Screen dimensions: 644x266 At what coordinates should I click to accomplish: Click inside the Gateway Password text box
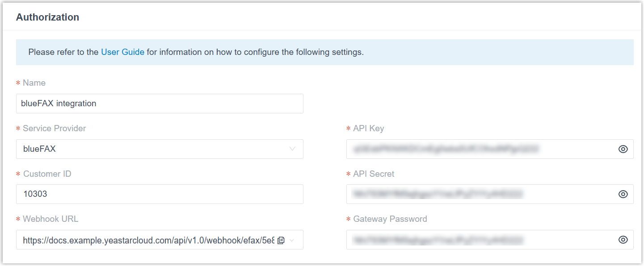(x=480, y=240)
